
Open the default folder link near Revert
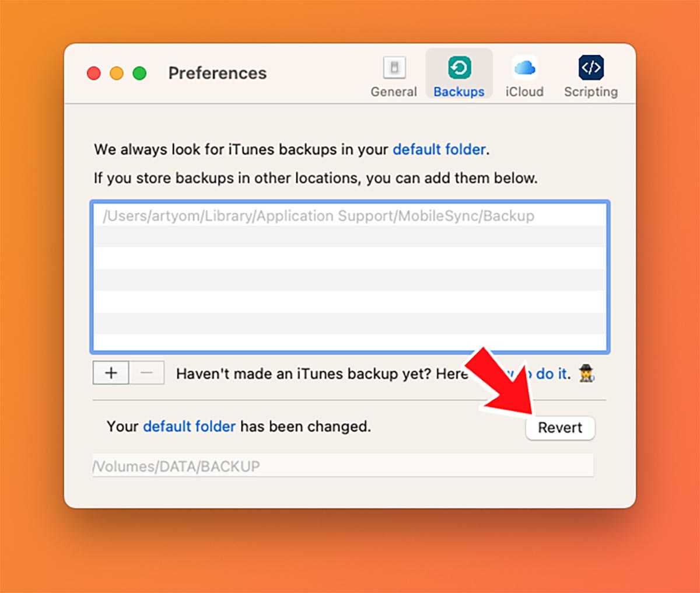coord(190,427)
